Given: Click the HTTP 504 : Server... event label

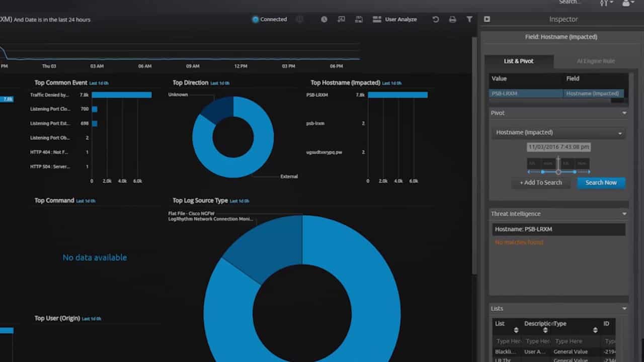Looking at the screenshot, I should coord(50,166).
